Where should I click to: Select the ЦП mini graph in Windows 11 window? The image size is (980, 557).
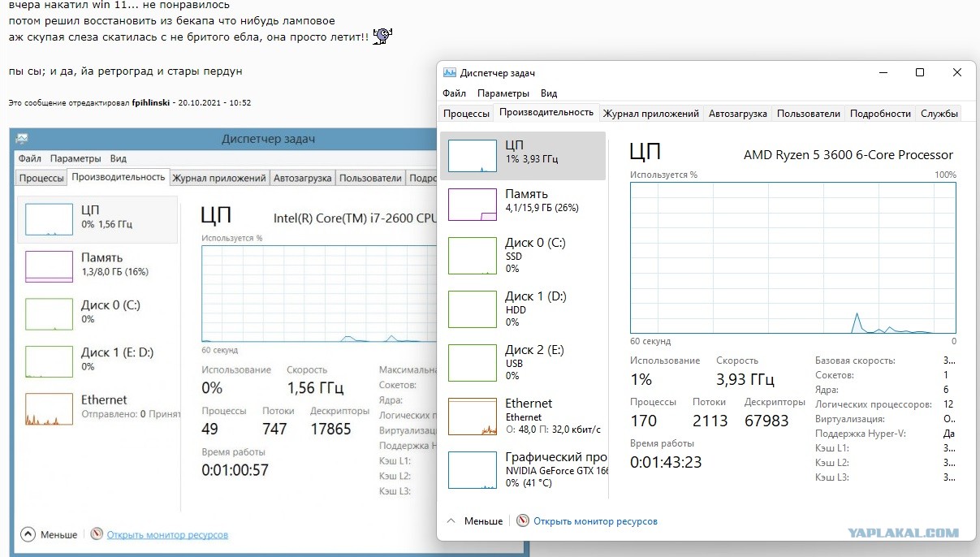[473, 156]
